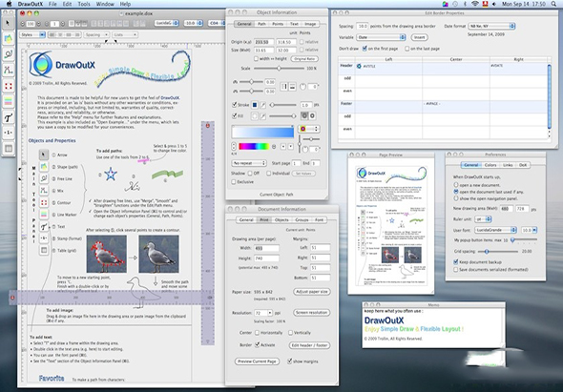Select the Arrow tool in the tool palette
563x392 pixels.
(x=8, y=23)
